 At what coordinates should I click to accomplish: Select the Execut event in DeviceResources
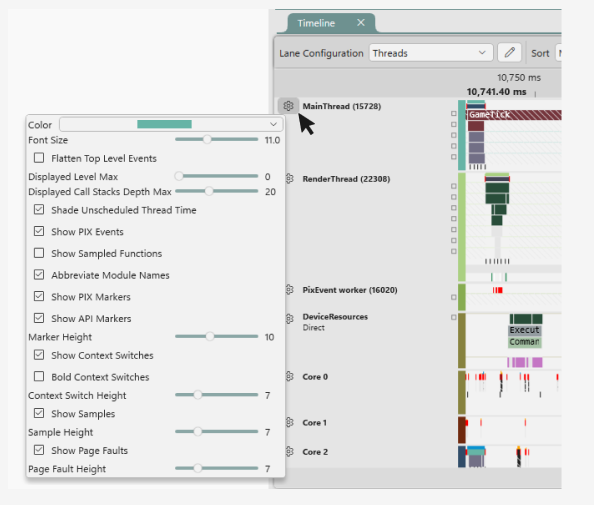click(x=525, y=330)
